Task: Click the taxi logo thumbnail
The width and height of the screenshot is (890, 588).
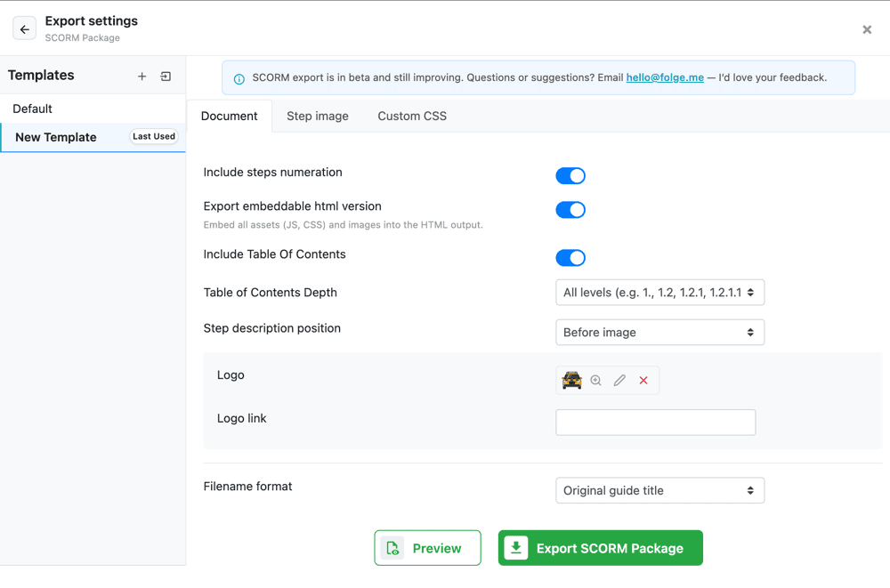Action: point(571,380)
